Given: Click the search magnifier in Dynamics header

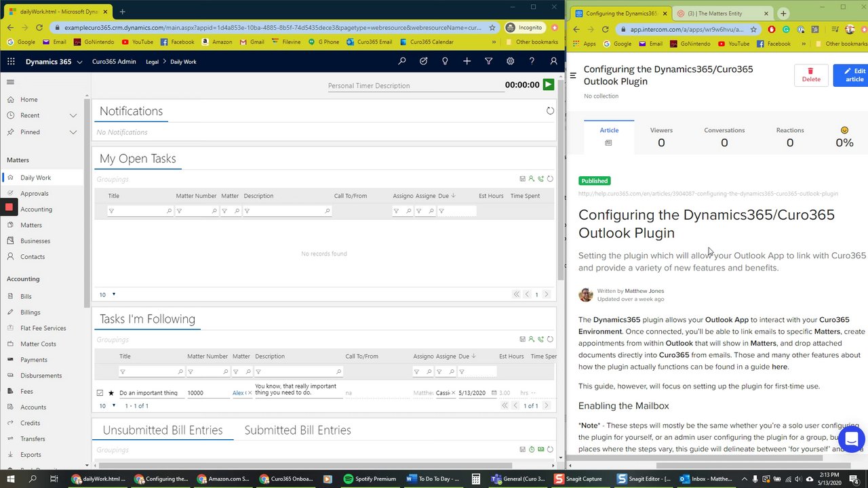Looking at the screenshot, I should pyautogui.click(x=402, y=61).
